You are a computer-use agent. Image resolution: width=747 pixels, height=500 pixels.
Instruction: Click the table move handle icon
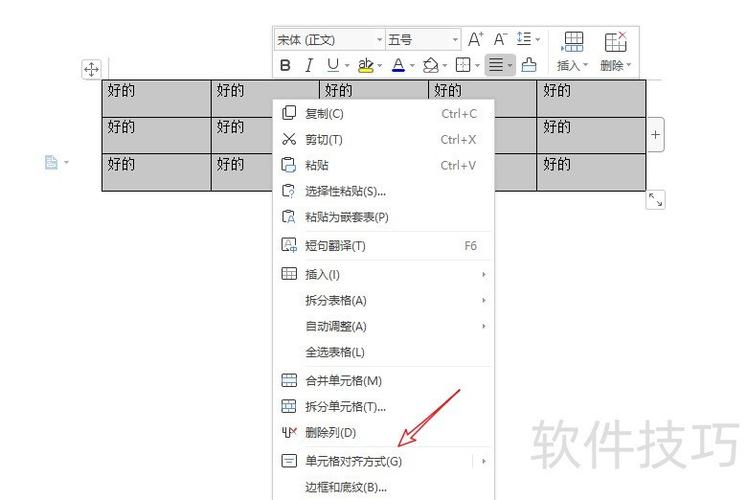point(91,69)
